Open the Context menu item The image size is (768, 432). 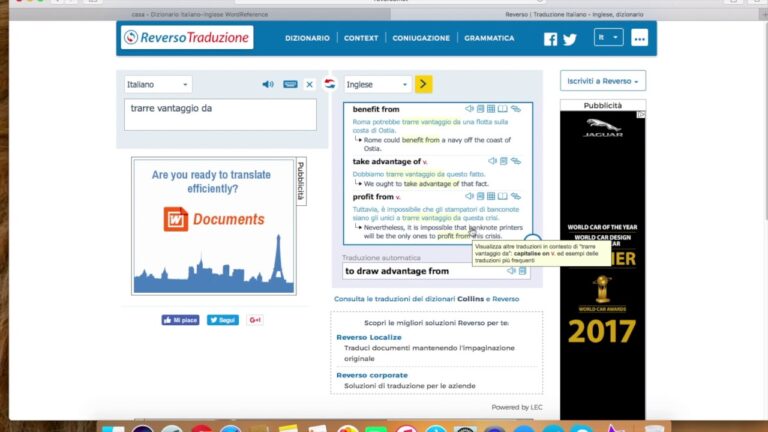pos(361,38)
